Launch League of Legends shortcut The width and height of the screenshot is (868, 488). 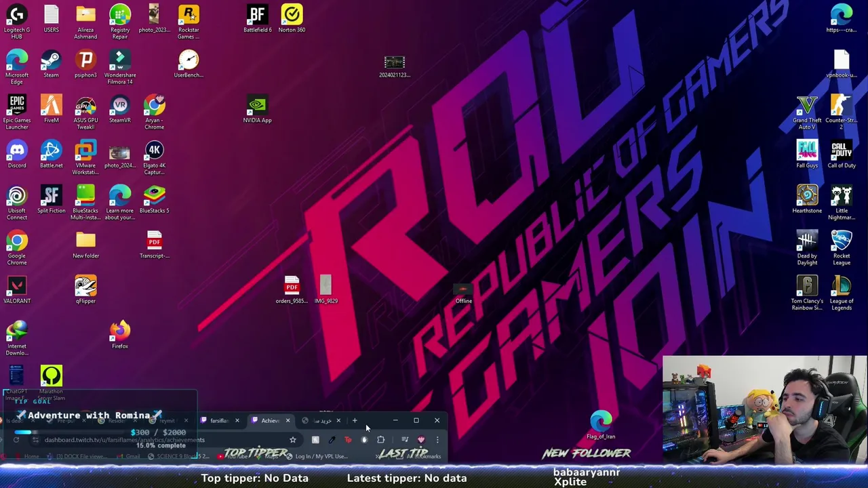(842, 293)
